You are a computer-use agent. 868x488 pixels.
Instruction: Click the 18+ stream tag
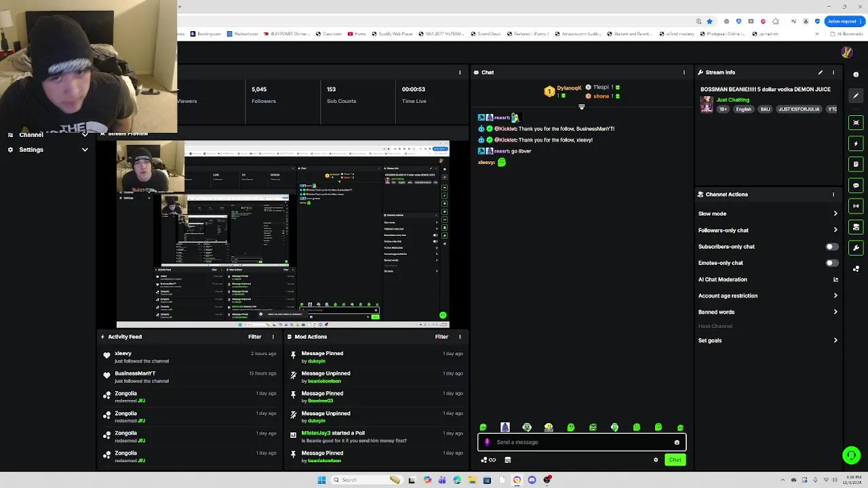(723, 109)
